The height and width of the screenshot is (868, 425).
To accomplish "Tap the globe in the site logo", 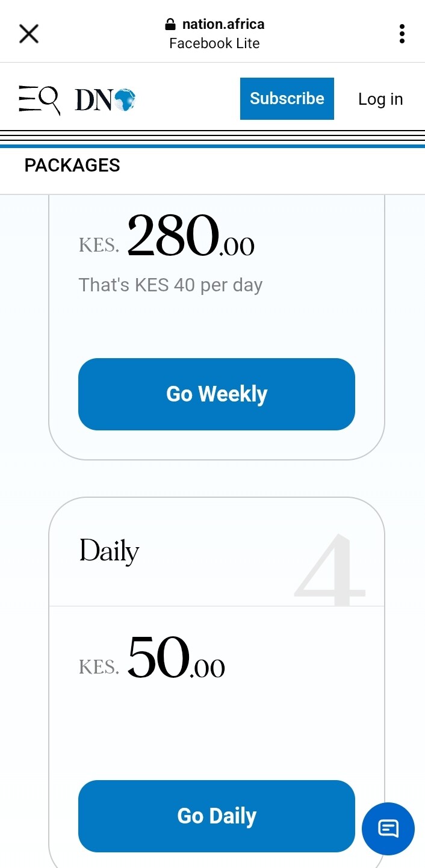I will [x=125, y=100].
